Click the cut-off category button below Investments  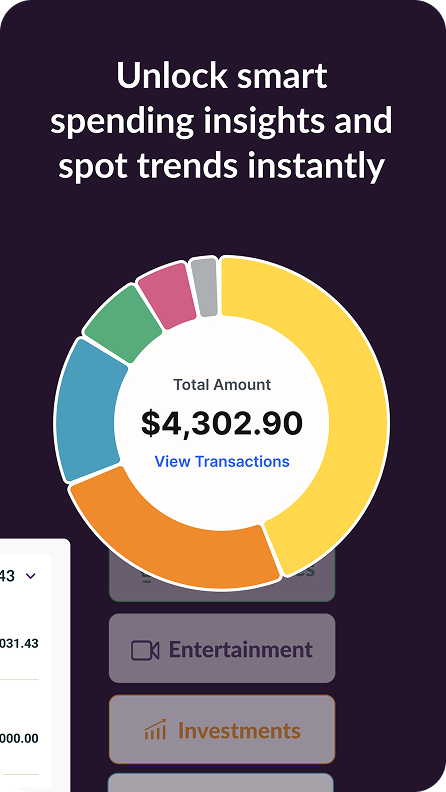pos(221,782)
